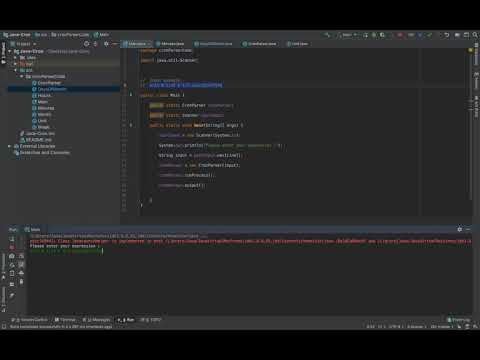Screen dimensions: 480x360
Task: Toggle pin tab in Run panel
Action: click(12, 295)
